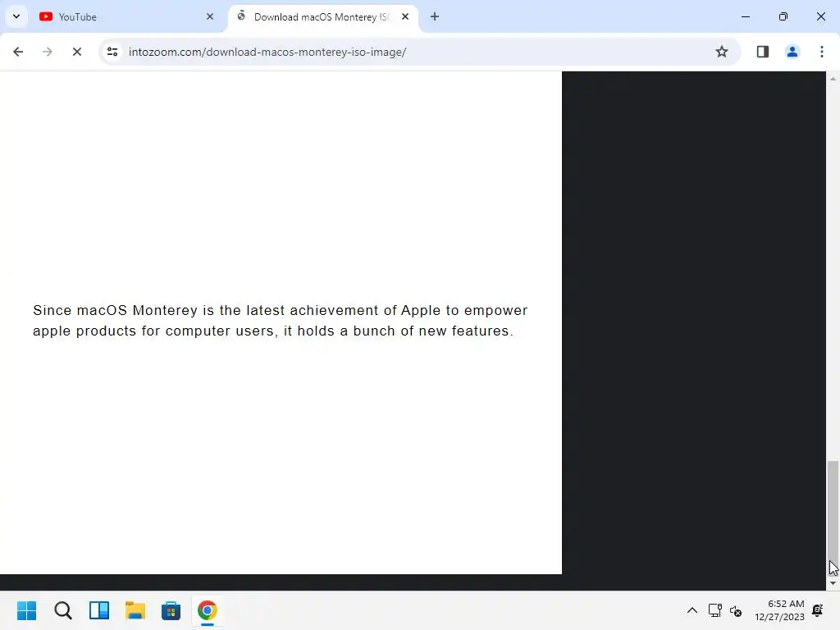Open the Chrome profile menu
The image size is (840, 630).
pyautogui.click(x=792, y=52)
